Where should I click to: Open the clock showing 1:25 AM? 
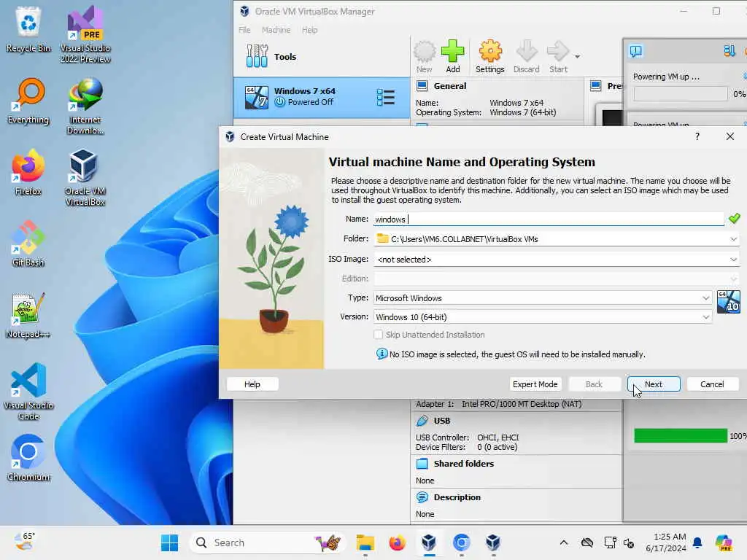(x=666, y=542)
